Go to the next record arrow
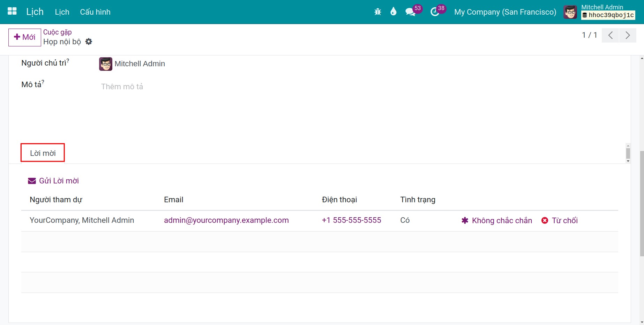 click(x=628, y=35)
